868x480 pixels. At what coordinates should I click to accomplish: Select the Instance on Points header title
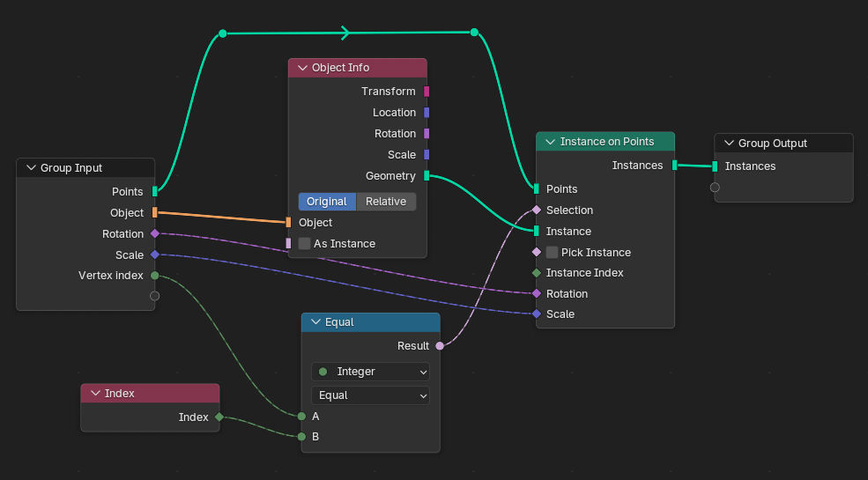tap(607, 142)
